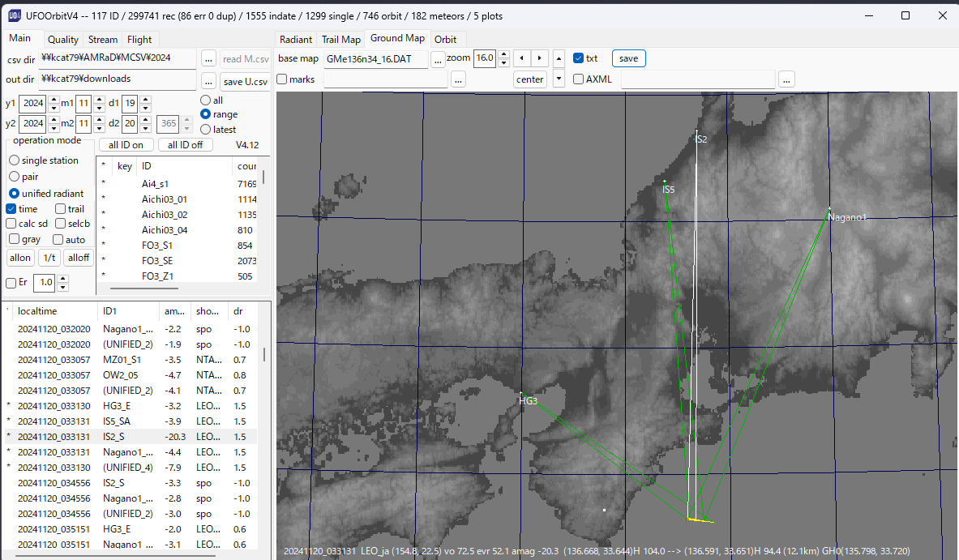Increase the zoom value stepper
Screen dimensions: 959x560
(x=503, y=54)
